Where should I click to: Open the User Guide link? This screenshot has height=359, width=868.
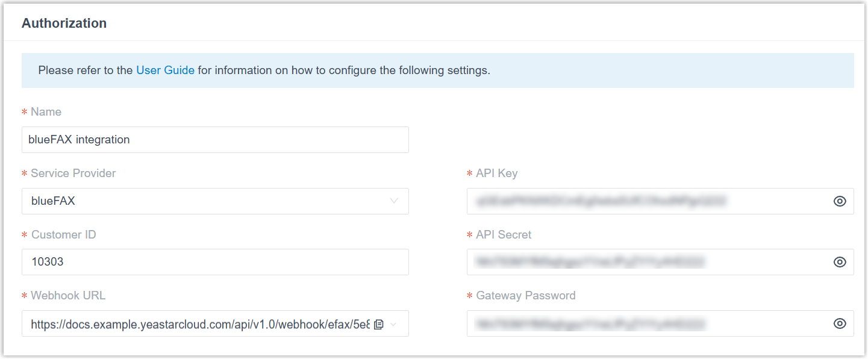165,70
